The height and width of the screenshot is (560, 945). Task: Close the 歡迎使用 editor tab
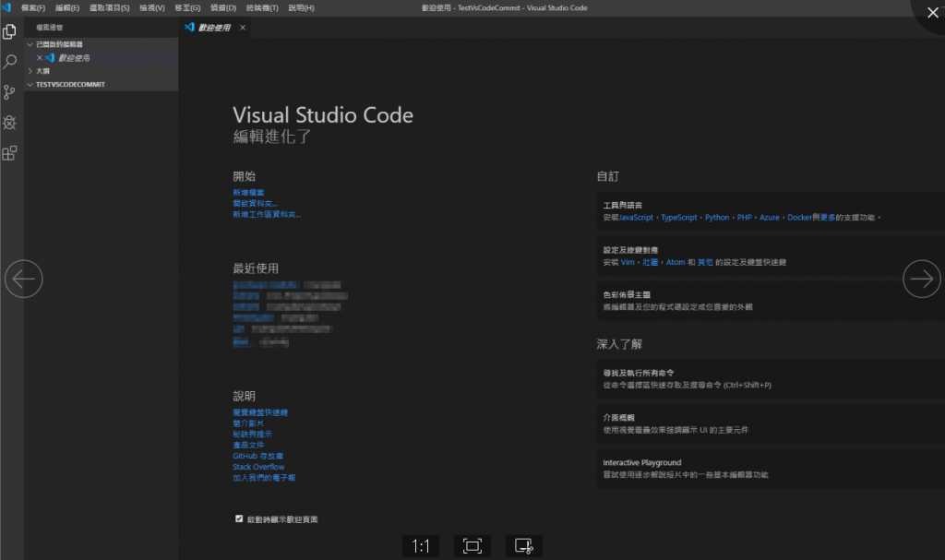pos(243,28)
